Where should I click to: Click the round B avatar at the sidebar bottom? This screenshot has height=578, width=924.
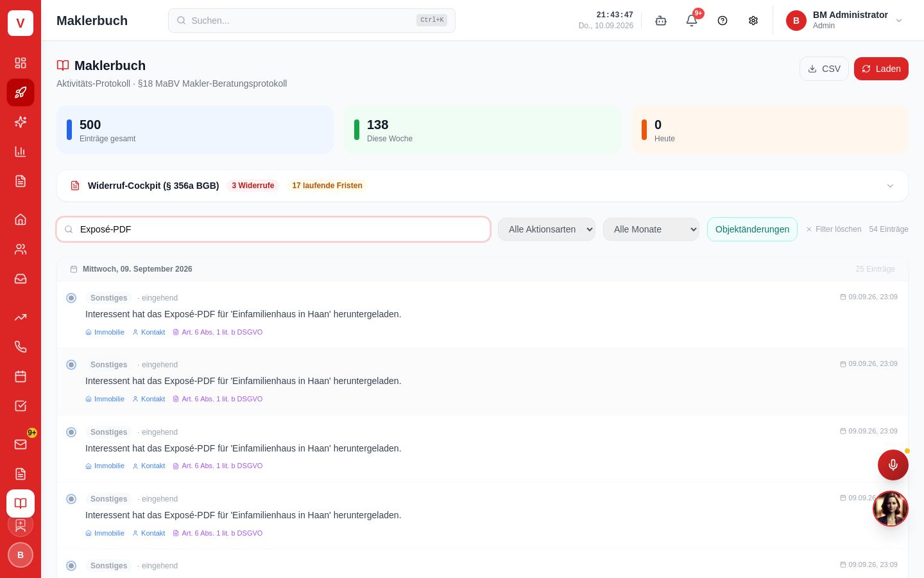21,555
